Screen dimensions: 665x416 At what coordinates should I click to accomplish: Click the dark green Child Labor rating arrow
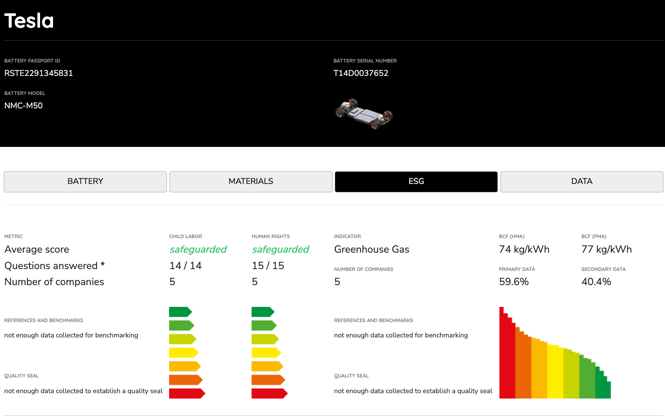click(x=180, y=312)
